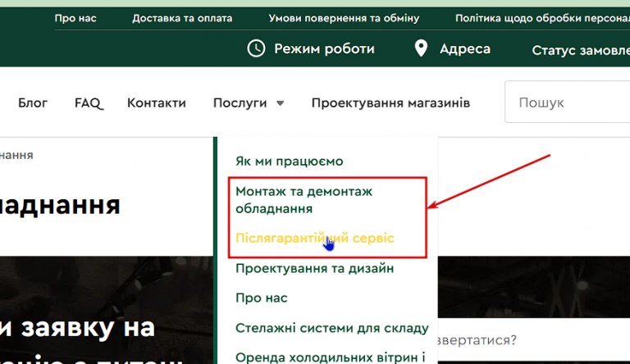Screen dimensions: 630x364
Task: Click the location pin icon beside Адреса
Action: (x=421, y=48)
